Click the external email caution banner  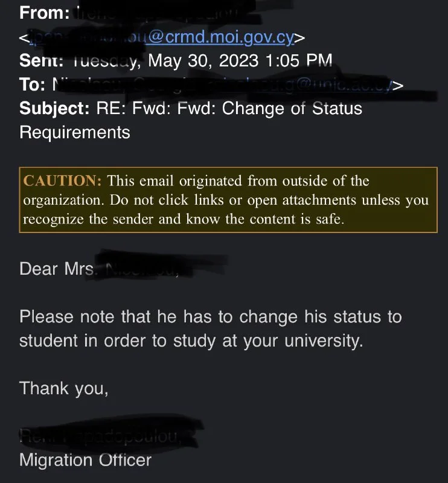(x=228, y=200)
